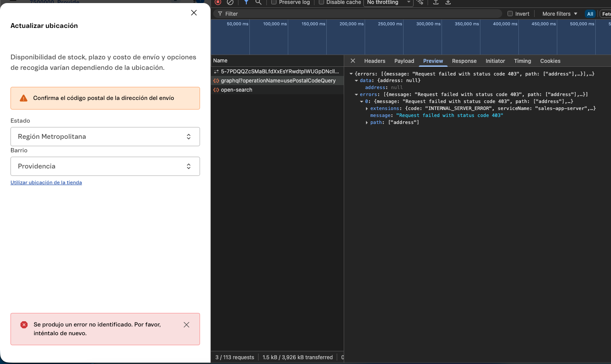Screen dimensions: 611x364
Task: Open network conditions settings icon
Action: tap(420, 2)
